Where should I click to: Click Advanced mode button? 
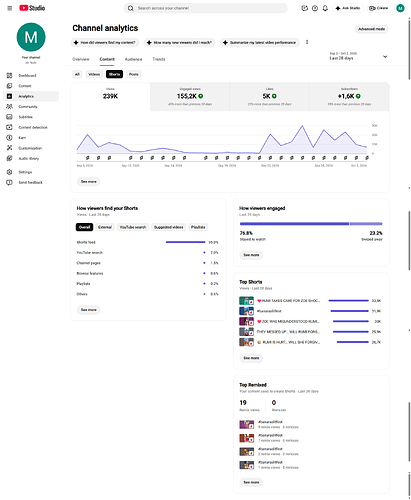point(371,29)
